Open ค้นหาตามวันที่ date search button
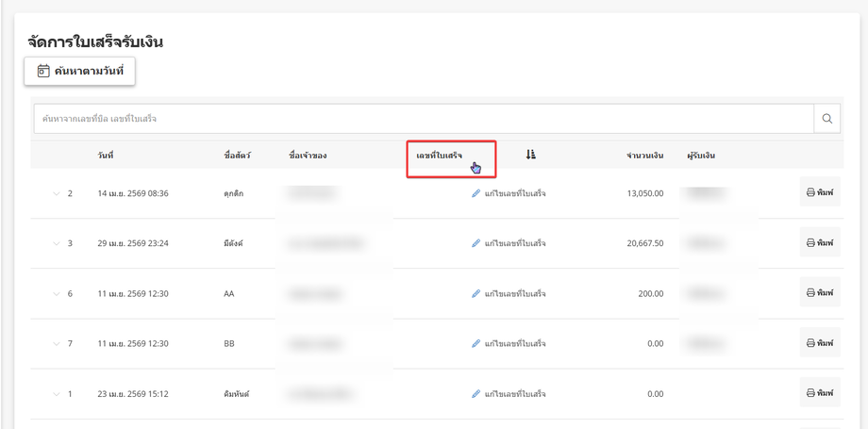The height and width of the screenshot is (429, 868). point(79,72)
